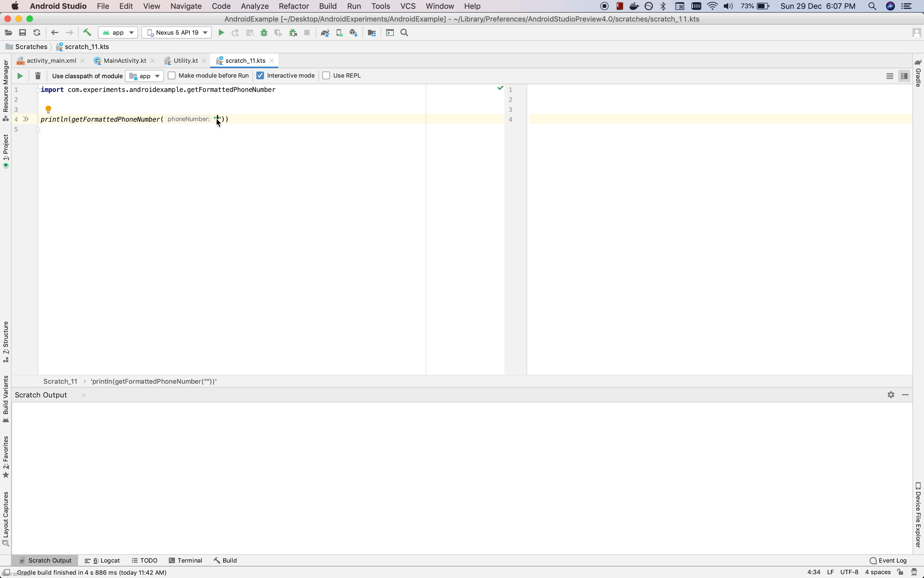
Task: Click the macOS volume icon
Action: pos(728,6)
